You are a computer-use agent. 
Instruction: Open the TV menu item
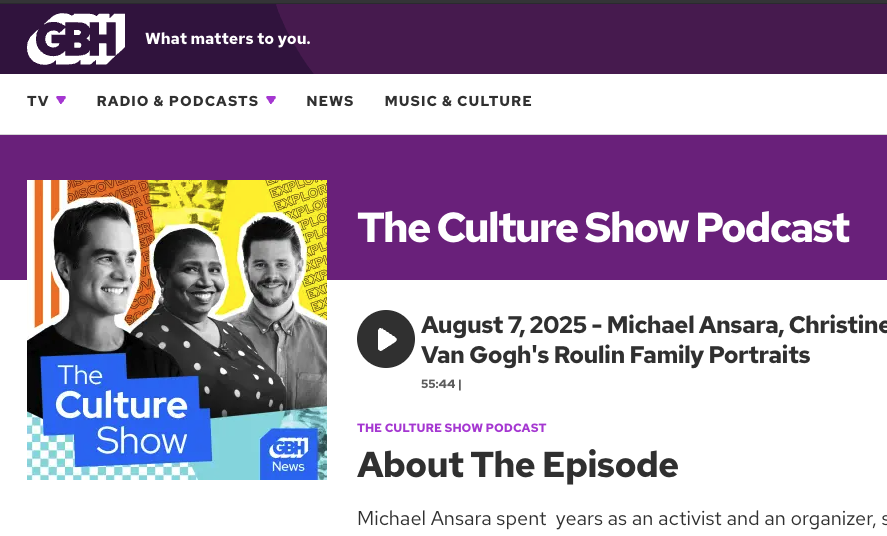[38, 101]
